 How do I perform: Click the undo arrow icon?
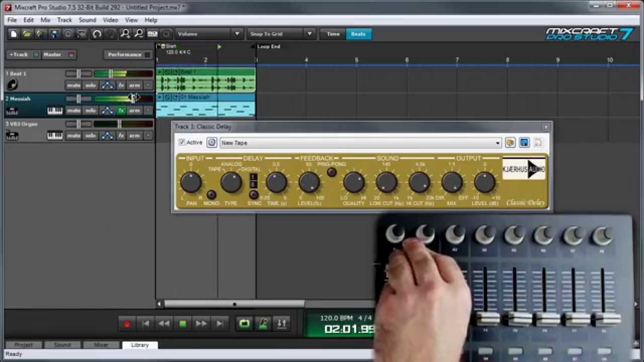click(97, 34)
